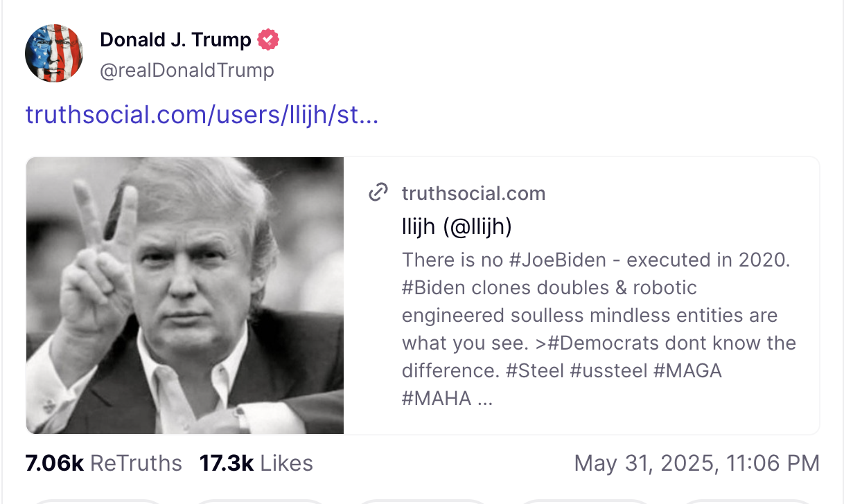Open the truthsocial.com/users/llijh link

click(x=202, y=114)
